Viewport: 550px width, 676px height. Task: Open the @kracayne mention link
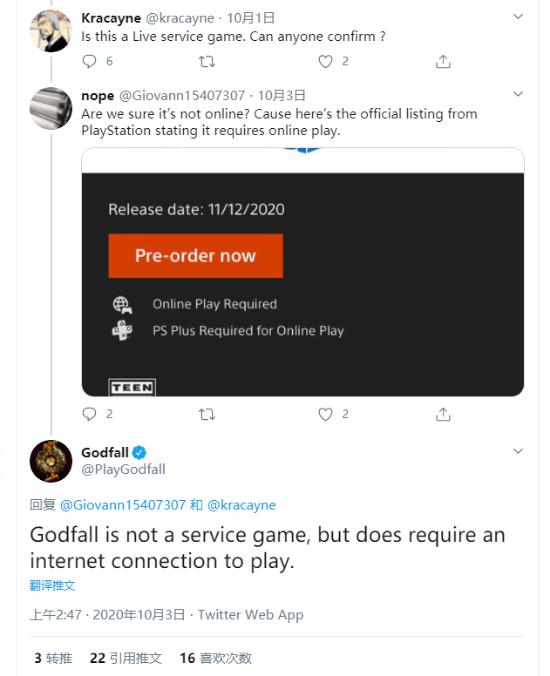pyautogui.click(x=241, y=505)
